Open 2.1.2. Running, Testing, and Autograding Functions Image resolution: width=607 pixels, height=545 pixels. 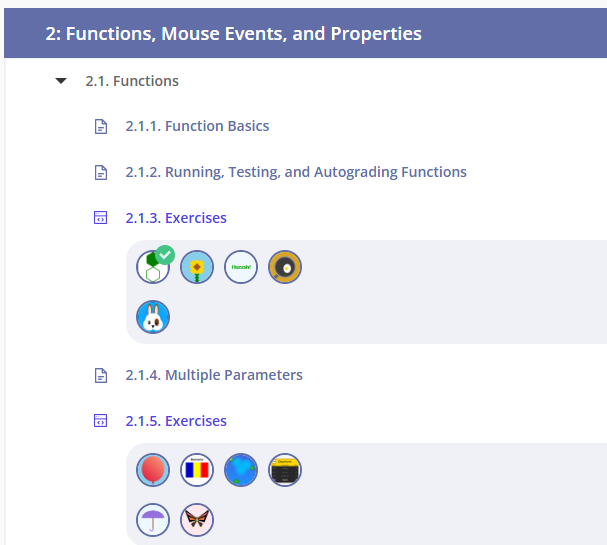tap(296, 172)
